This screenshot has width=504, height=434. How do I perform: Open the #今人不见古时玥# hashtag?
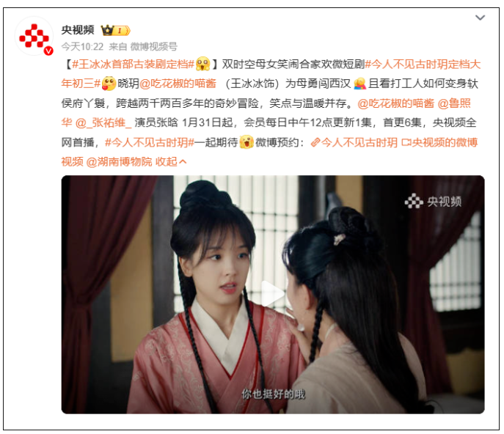[x=150, y=142]
